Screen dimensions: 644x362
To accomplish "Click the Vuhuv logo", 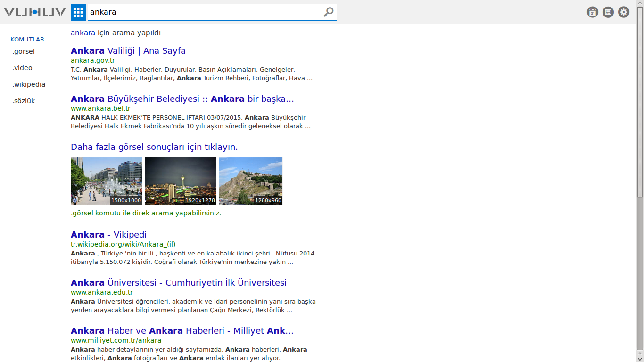I will [35, 12].
